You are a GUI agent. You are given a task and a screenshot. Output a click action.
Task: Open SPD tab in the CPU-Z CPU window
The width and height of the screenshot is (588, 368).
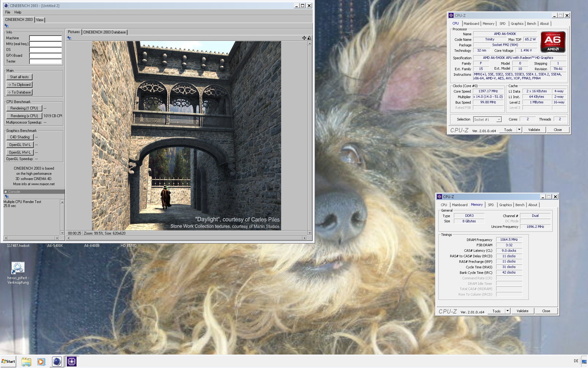click(x=503, y=24)
